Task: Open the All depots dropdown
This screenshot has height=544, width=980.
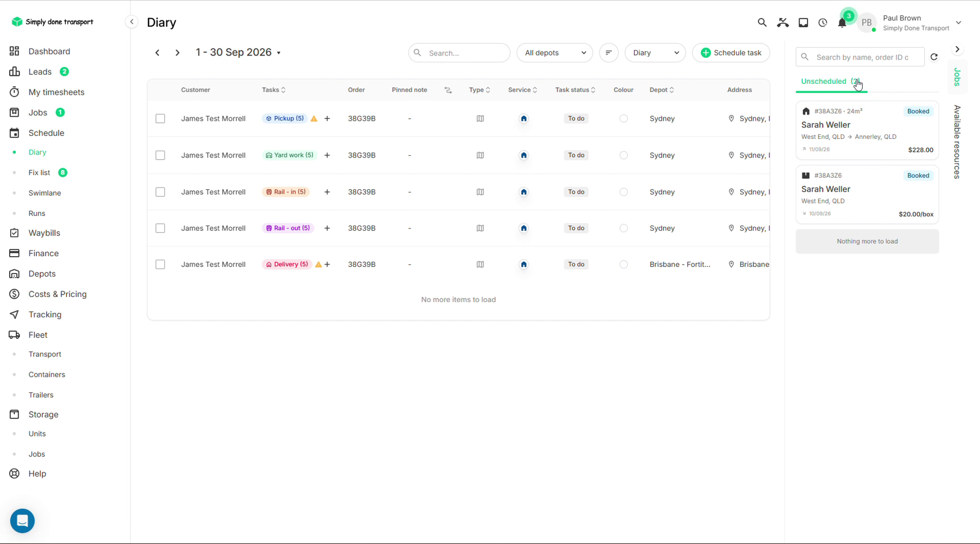Action: [555, 53]
